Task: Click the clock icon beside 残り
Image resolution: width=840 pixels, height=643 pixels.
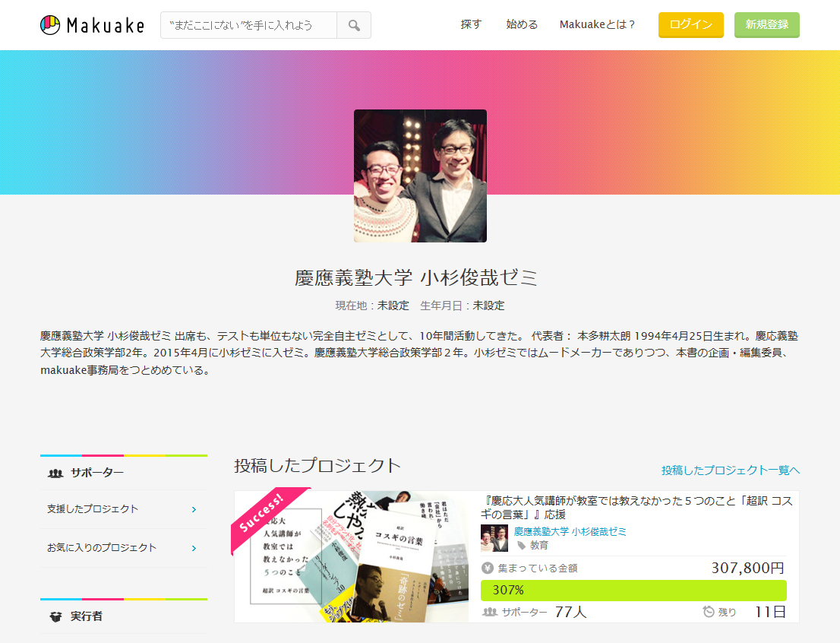Action: point(708,611)
